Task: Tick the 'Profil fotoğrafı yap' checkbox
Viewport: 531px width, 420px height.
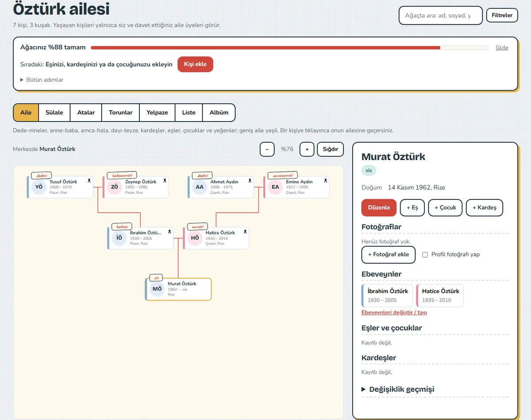Action: pos(425,255)
